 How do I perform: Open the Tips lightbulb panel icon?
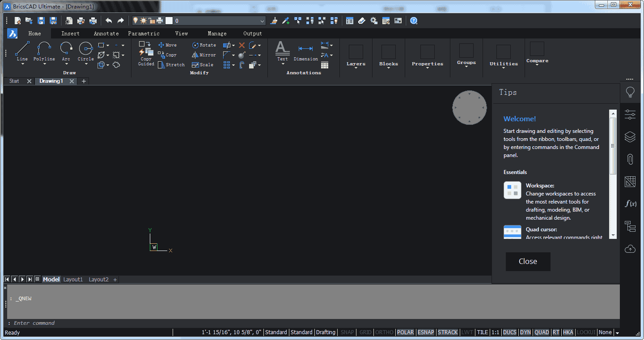point(630,92)
